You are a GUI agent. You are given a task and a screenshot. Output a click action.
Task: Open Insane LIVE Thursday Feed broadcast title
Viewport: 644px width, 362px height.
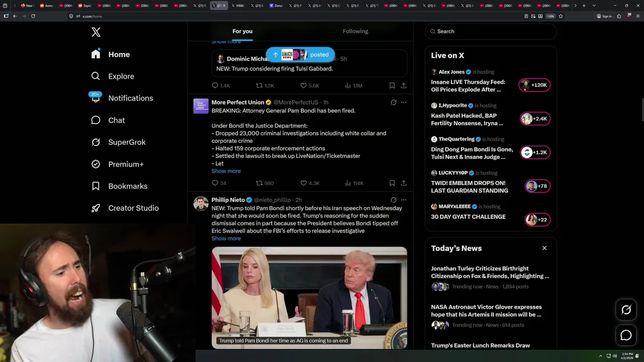(x=468, y=85)
